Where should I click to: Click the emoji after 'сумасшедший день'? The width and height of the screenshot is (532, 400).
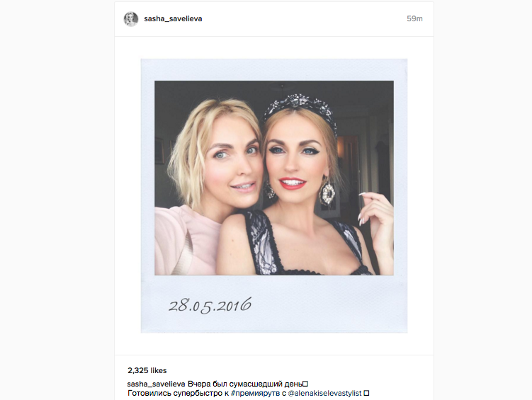305,384
